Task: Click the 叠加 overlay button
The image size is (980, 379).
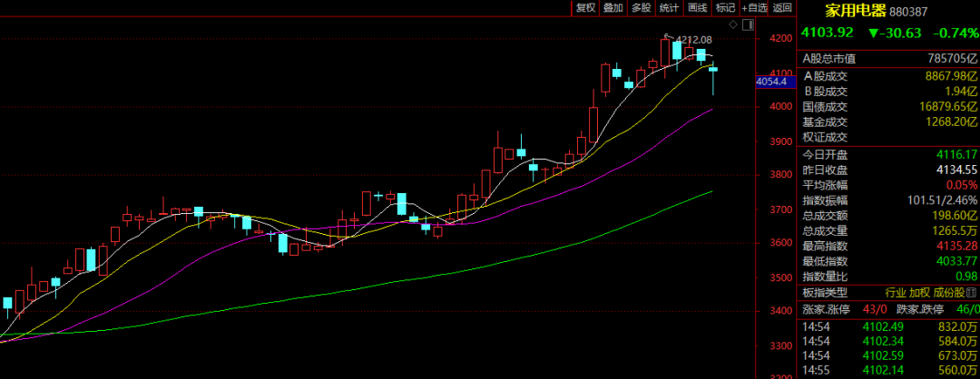Action: 612,7
